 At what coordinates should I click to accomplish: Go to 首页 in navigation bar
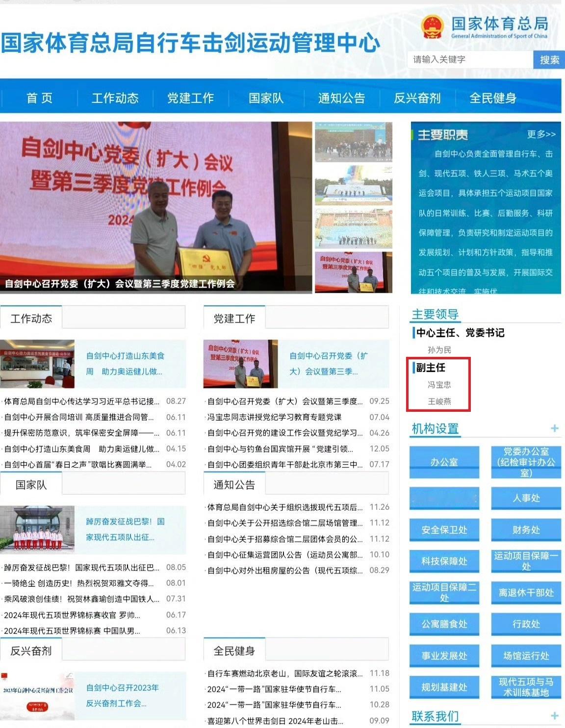(x=39, y=98)
